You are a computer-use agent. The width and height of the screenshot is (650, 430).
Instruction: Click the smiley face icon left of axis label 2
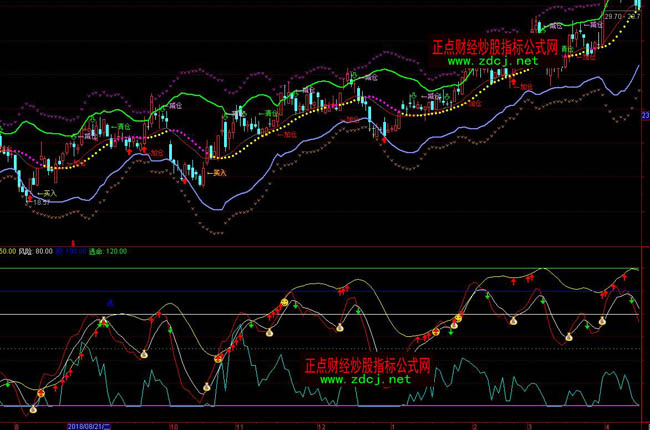pyautogui.click(x=458, y=318)
